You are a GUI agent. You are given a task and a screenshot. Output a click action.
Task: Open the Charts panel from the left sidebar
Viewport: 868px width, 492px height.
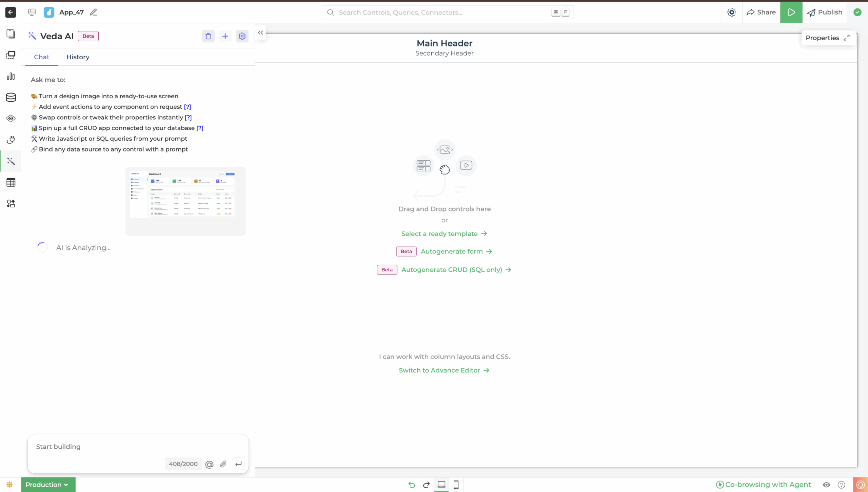[x=11, y=76]
